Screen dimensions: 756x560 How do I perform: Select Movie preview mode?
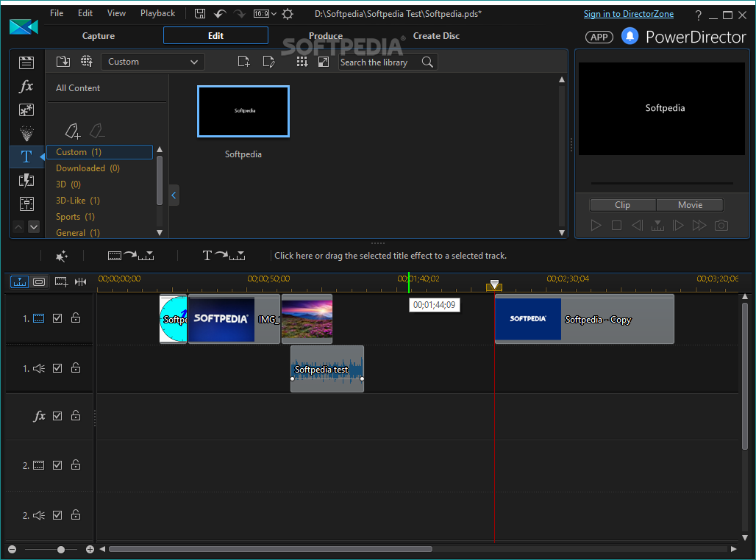(x=690, y=205)
